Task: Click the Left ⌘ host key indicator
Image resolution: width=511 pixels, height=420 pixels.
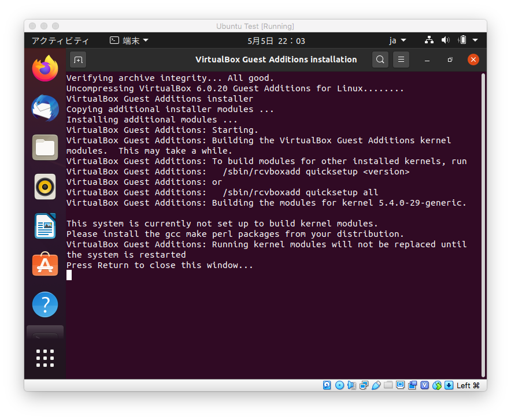Action: pyautogui.click(x=468, y=385)
